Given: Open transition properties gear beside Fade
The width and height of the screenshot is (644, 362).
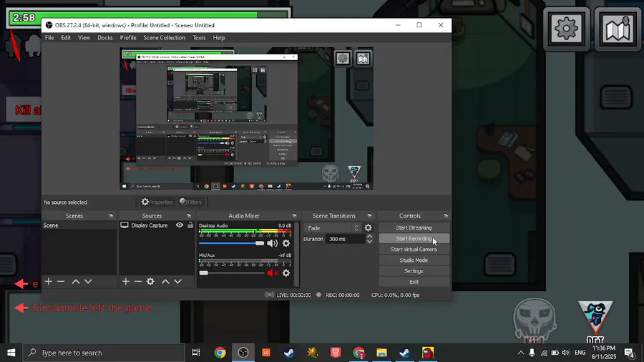Looking at the screenshot, I should pyautogui.click(x=368, y=228).
